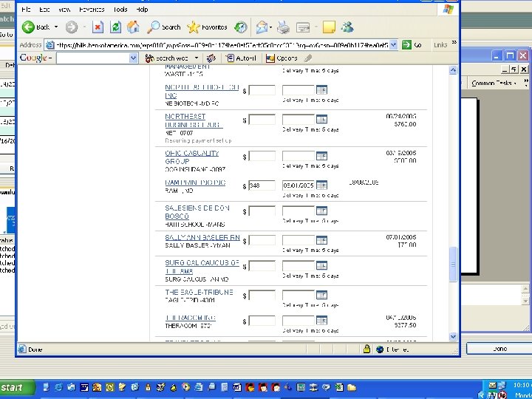Open the Back button history dropdown arrow
The image size is (532, 399).
coord(56,27)
